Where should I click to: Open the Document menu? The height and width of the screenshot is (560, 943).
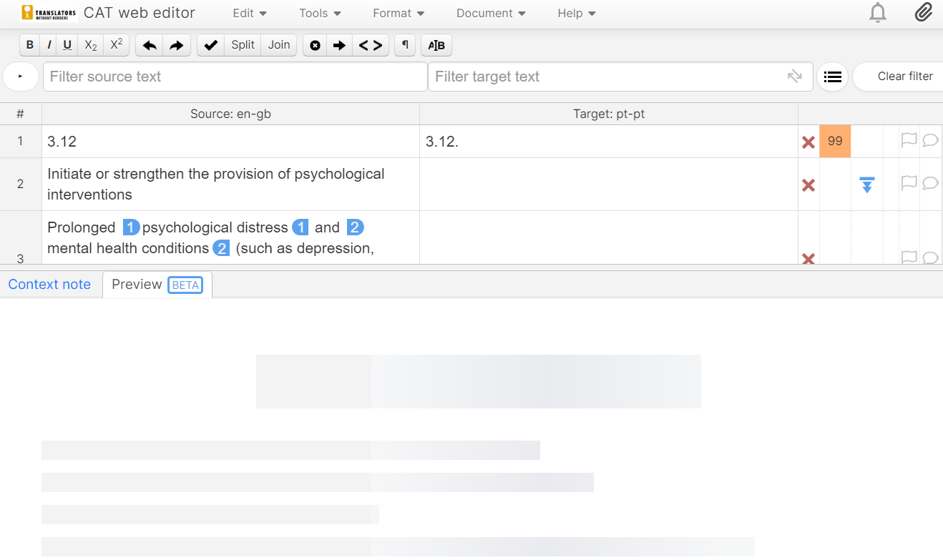491,13
